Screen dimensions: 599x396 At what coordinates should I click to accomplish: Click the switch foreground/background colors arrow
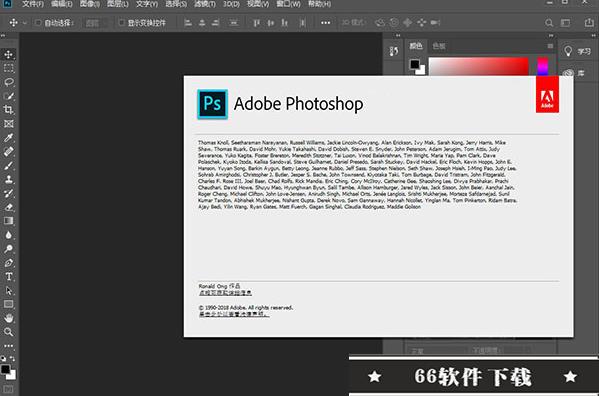click(13, 358)
